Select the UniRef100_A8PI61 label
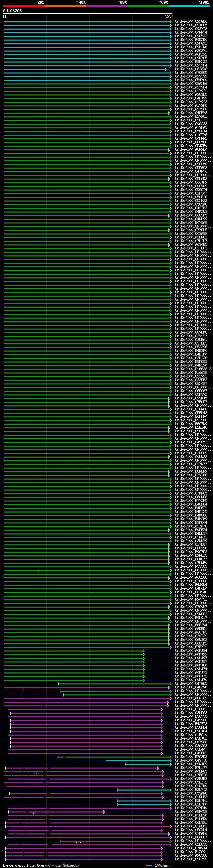This screenshot has height=868, width=213. 191,698
